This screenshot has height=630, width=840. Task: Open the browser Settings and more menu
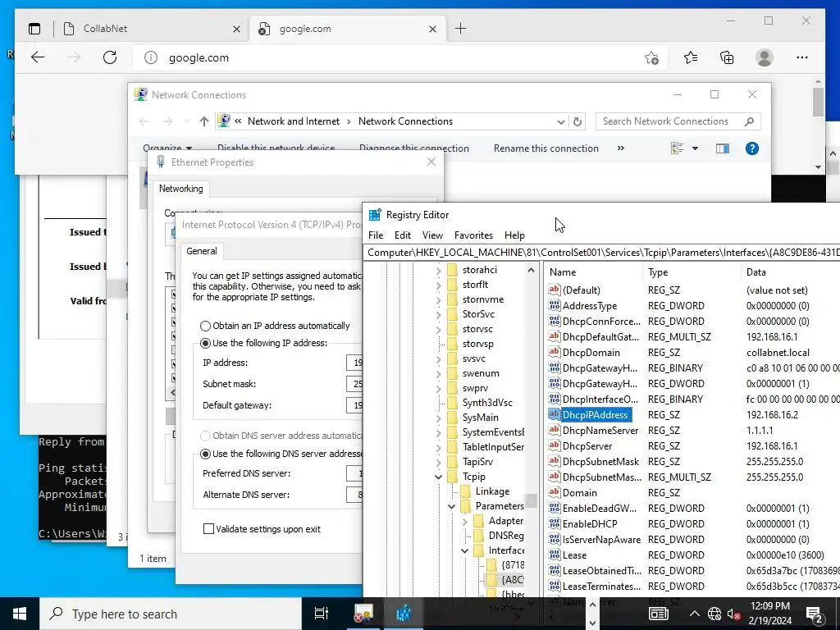click(x=802, y=57)
